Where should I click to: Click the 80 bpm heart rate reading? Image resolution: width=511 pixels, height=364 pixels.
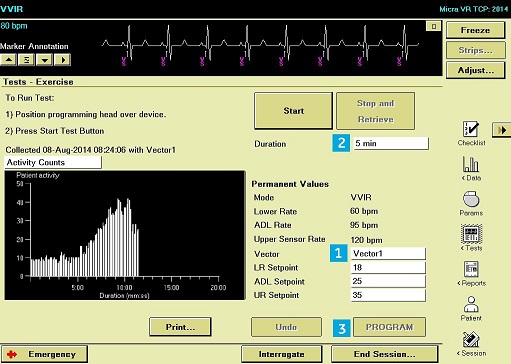tap(14, 26)
